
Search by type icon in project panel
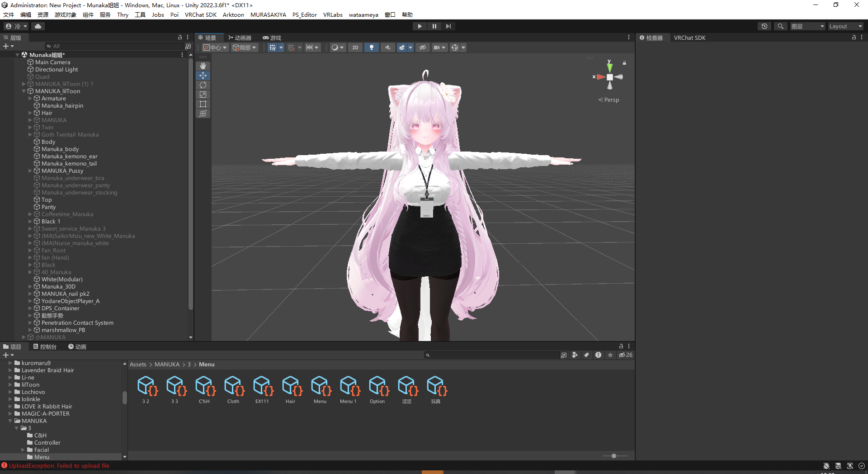[x=575, y=355]
